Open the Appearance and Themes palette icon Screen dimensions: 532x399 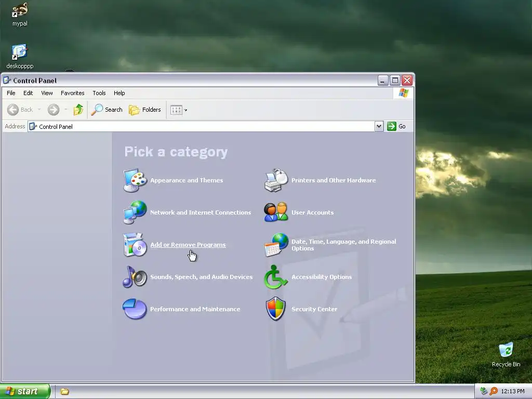[x=135, y=180]
